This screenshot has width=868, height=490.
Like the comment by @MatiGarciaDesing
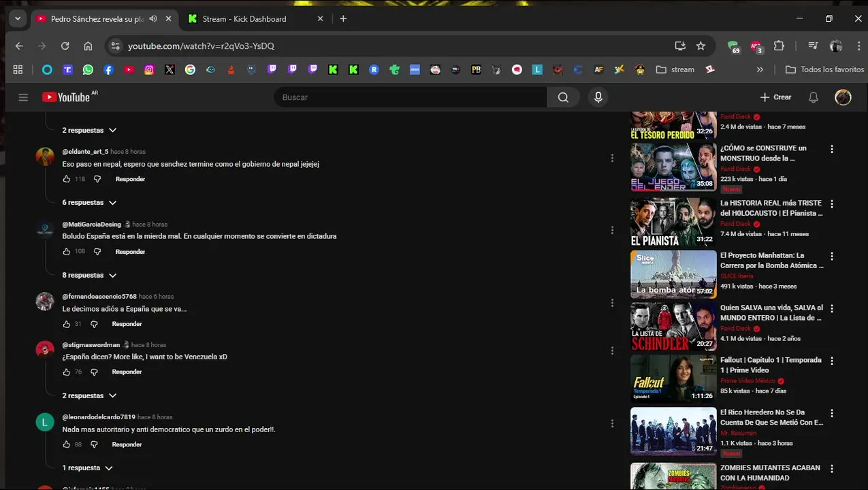66,252
